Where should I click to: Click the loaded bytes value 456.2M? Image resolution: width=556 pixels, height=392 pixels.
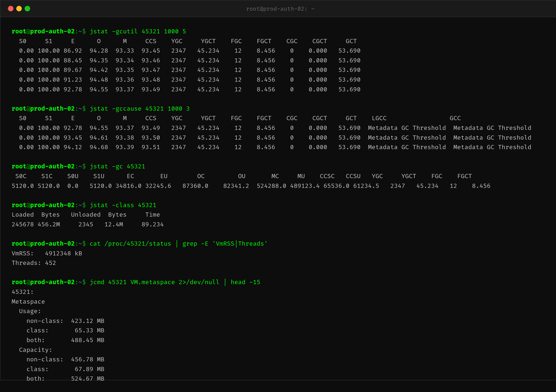[x=49, y=225]
